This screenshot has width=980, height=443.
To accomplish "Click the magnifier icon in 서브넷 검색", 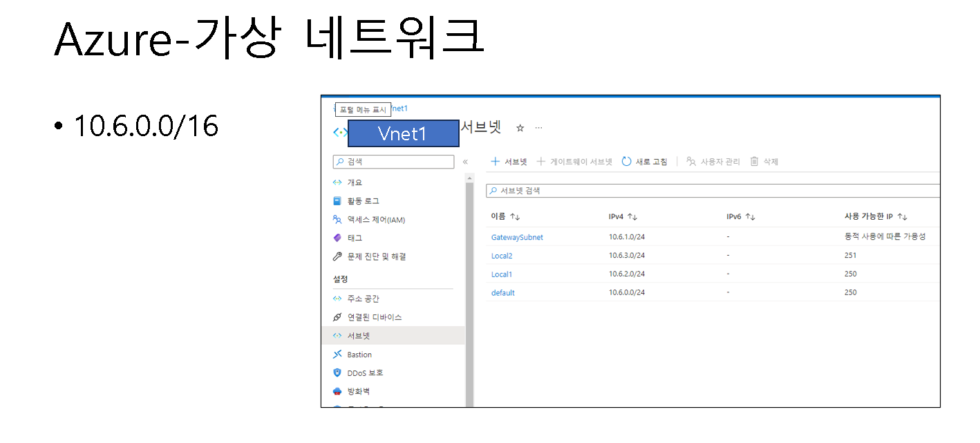I will (x=493, y=191).
